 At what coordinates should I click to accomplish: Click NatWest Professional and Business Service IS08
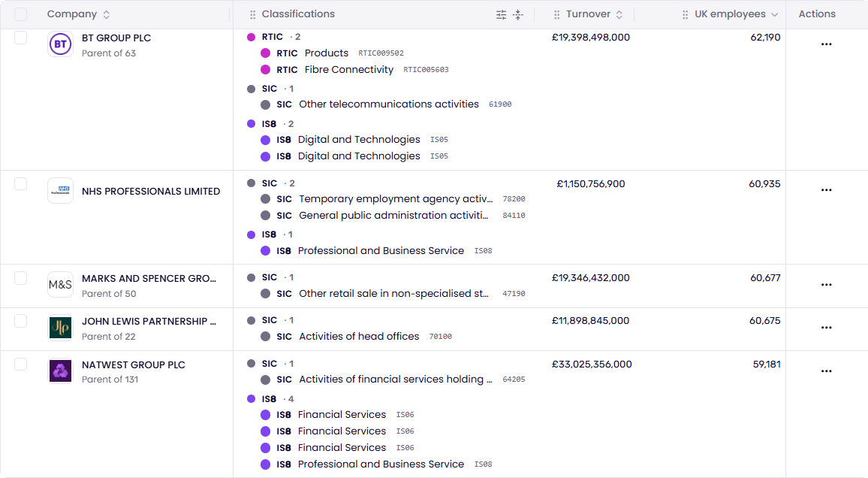[376, 464]
